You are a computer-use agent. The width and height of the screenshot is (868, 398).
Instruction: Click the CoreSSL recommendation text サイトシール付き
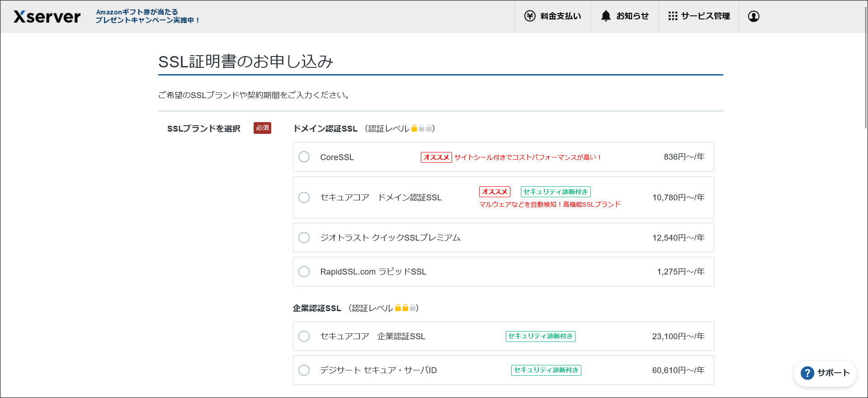(x=528, y=157)
